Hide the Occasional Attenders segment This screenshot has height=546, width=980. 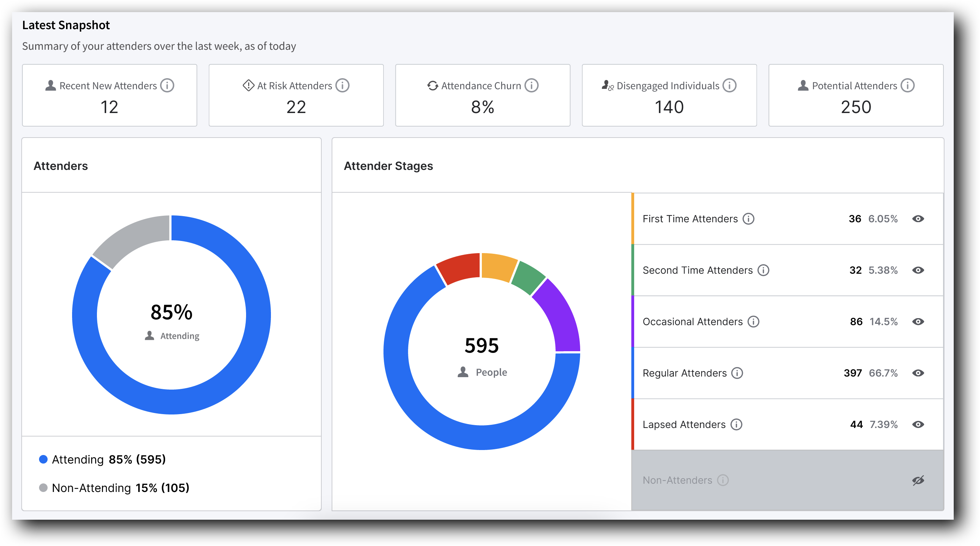click(918, 322)
